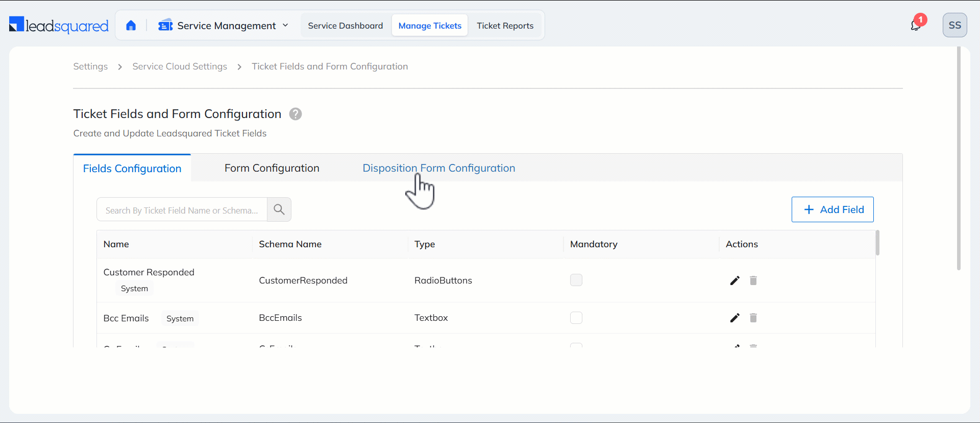Select the CustomerResponded schema name cell
Image resolution: width=980 pixels, height=423 pixels.
point(303,280)
